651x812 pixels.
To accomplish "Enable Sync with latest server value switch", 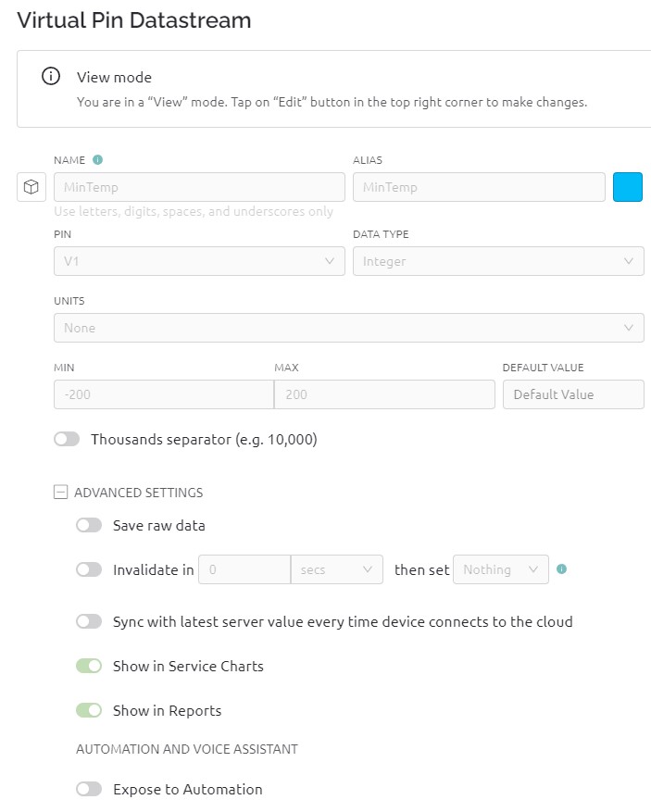I will 89,622.
